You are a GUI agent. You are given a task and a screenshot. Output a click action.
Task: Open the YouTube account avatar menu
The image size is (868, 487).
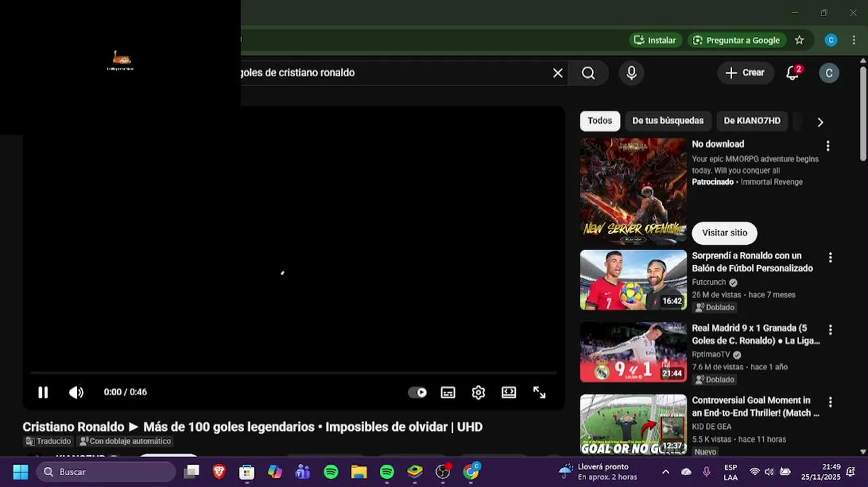pos(829,73)
